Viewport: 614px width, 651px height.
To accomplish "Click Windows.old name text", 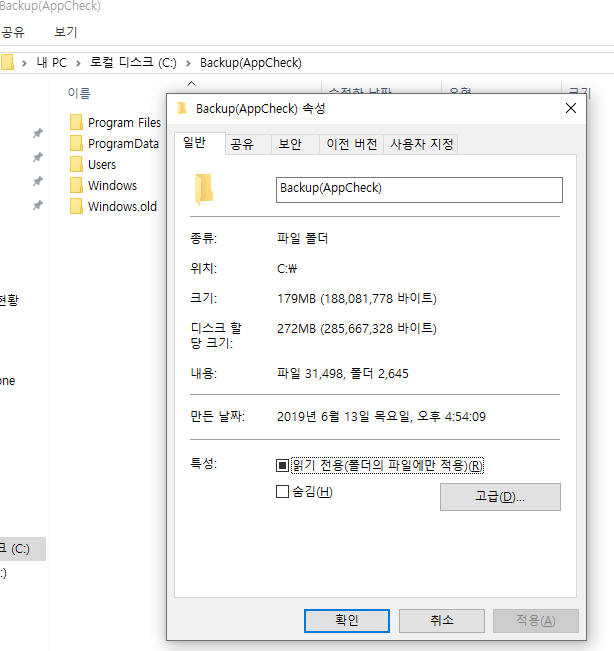I will [x=122, y=206].
